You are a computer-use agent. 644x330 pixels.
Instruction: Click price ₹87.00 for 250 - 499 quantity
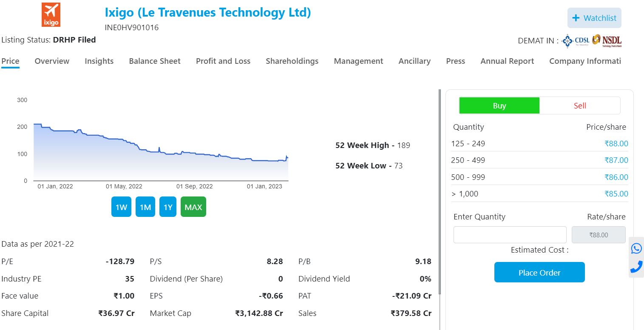(616, 160)
